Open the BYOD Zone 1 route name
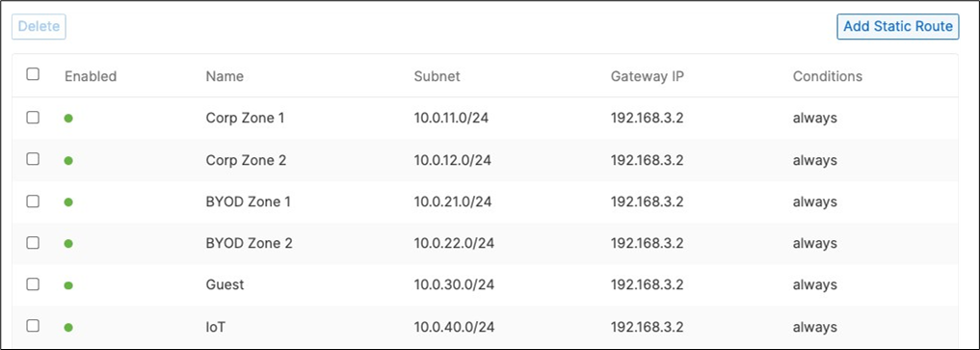Screen dimensions: 980x350 point(248,202)
